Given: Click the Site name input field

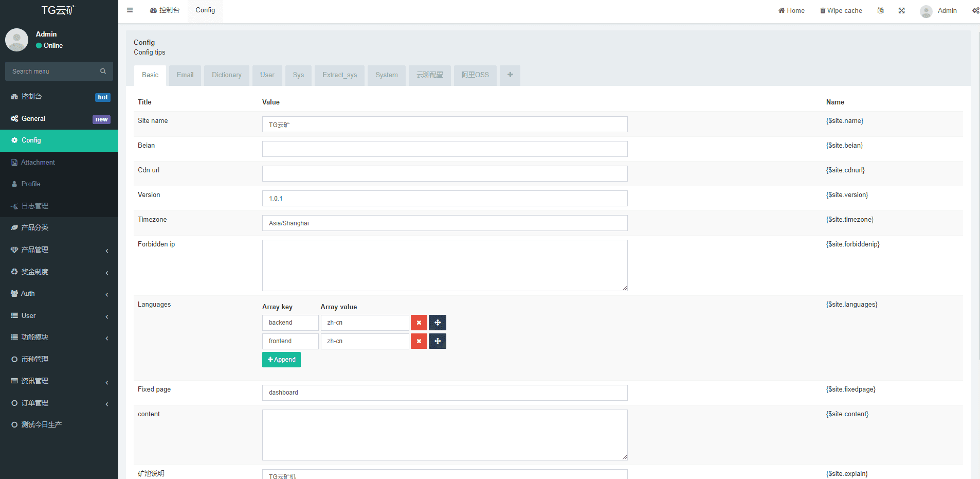Looking at the screenshot, I should tap(444, 125).
